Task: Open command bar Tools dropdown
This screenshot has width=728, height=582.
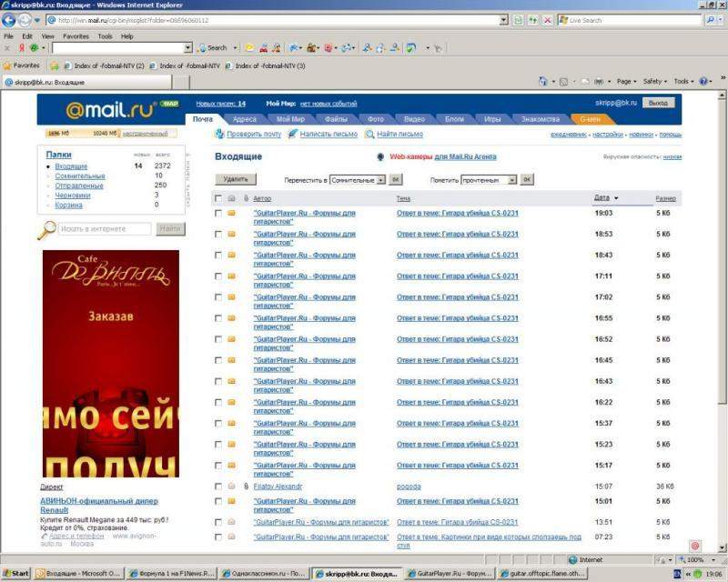Action: [x=683, y=81]
